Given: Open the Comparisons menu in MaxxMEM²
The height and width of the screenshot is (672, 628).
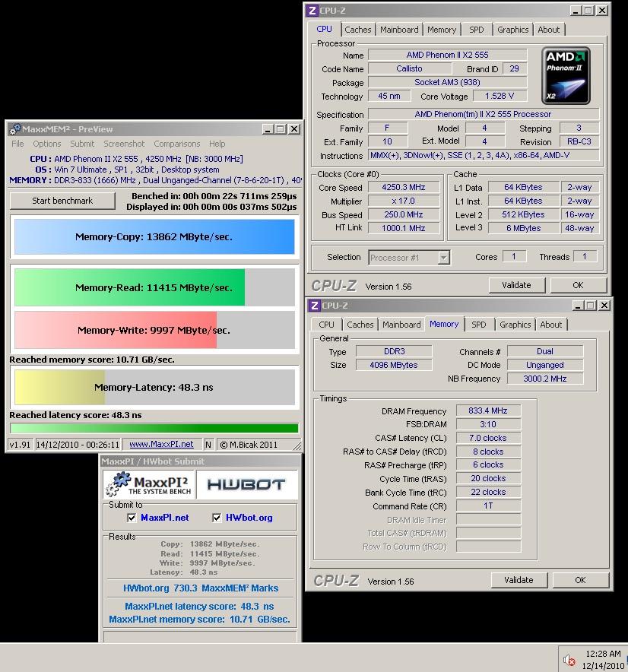Looking at the screenshot, I should coord(176,144).
